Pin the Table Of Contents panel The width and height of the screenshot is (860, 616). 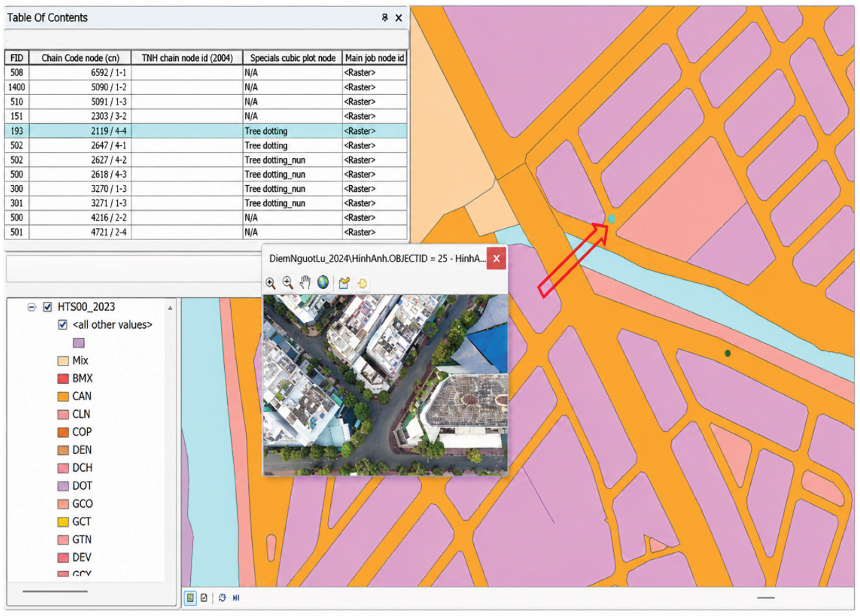click(x=385, y=18)
